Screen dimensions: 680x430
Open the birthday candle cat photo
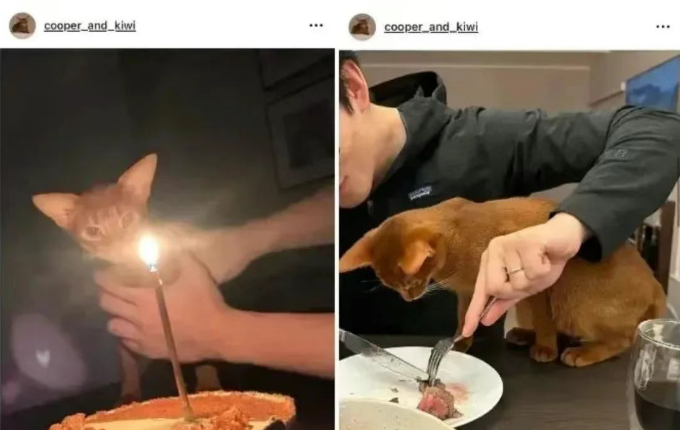tap(167, 239)
